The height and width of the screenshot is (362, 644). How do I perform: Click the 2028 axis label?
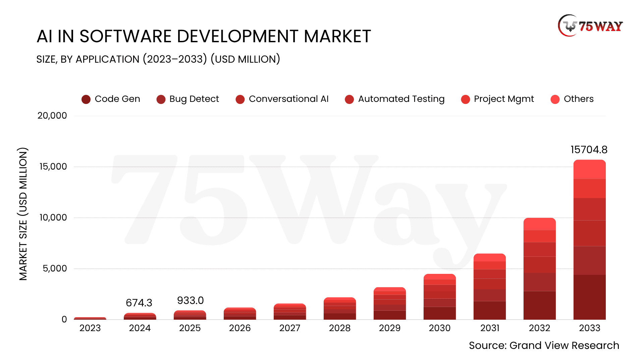pos(339,328)
